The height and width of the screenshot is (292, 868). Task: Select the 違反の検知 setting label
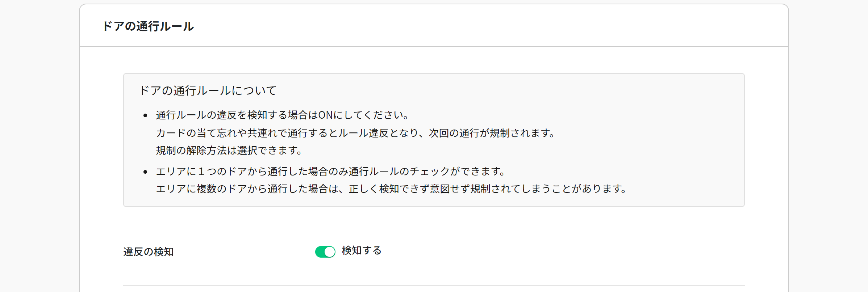point(149,252)
